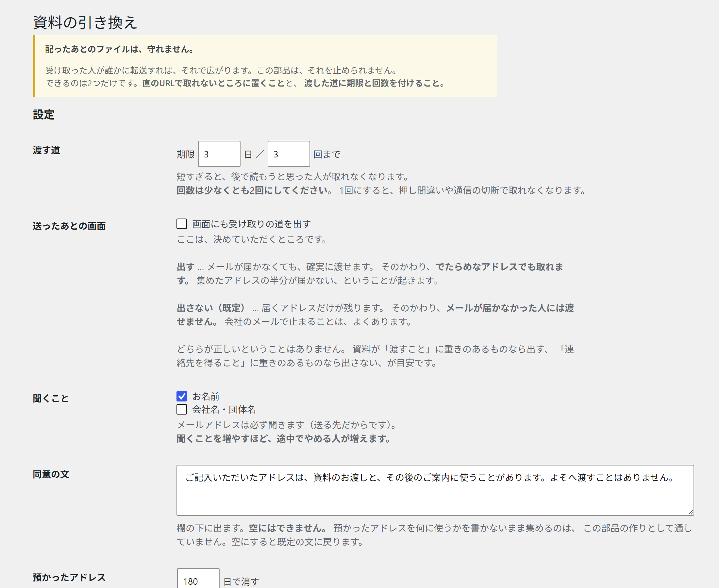Click the 回まで count input field
Image resolution: width=719 pixels, height=588 pixels.
tap(289, 154)
